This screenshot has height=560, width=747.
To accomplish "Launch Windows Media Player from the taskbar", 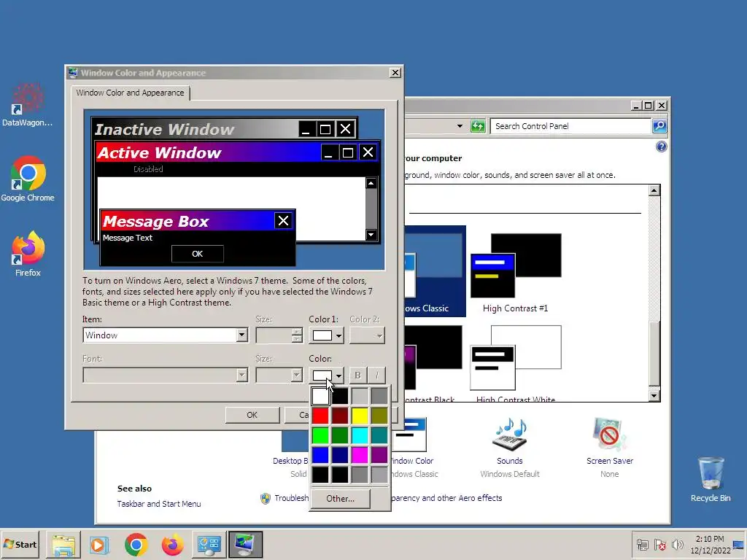I will [x=99, y=544].
